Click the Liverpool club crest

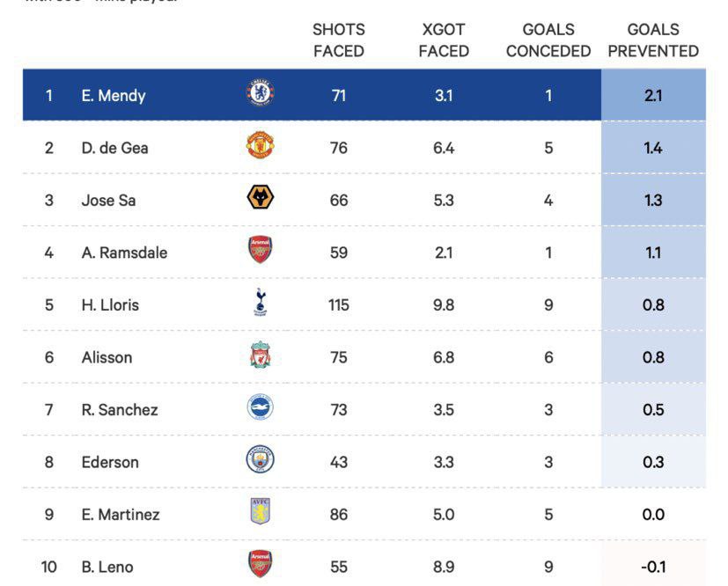tap(261, 355)
